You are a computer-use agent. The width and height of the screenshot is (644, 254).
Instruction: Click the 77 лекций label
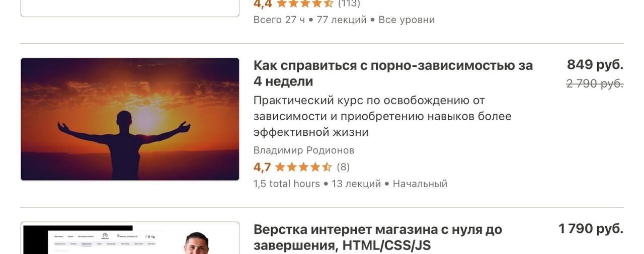click(342, 20)
